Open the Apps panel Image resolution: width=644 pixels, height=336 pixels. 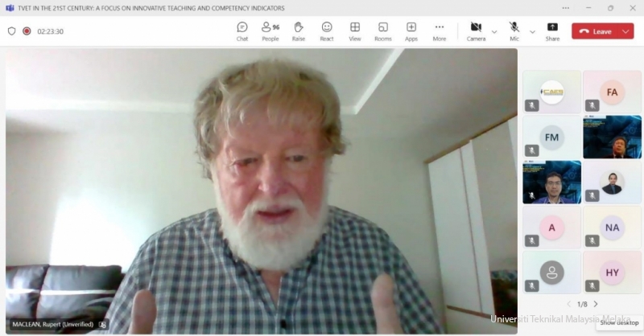click(411, 31)
